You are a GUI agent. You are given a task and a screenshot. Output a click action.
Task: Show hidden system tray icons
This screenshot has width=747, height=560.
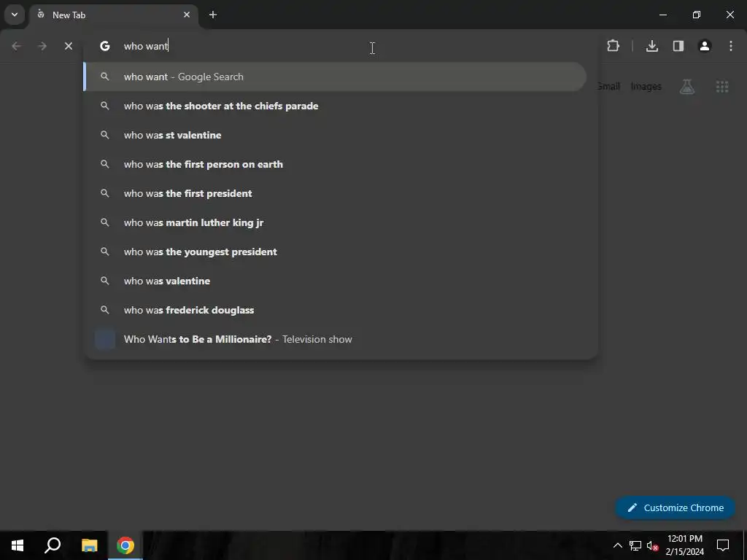pos(617,545)
